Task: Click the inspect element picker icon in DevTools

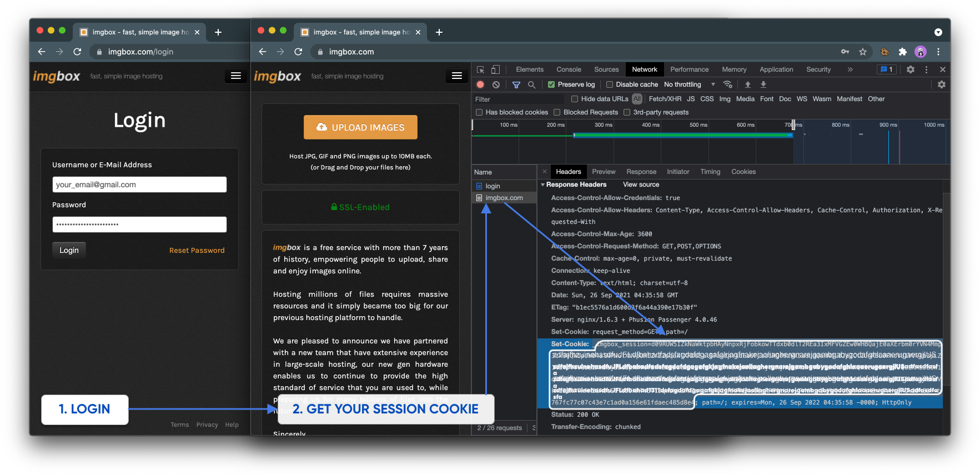Action: [480, 69]
